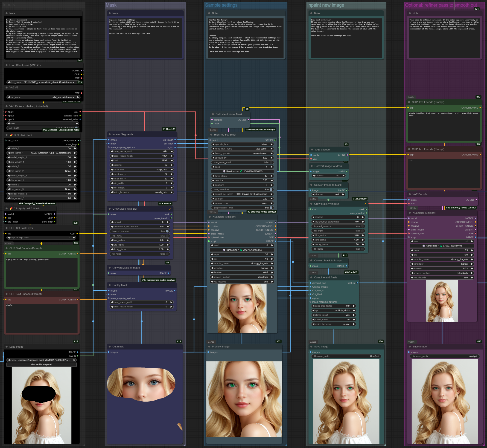487x448 pixels.
Task: Open the vae_name sdxl_vae.safetensors dropdown
Action: click(44, 97)
